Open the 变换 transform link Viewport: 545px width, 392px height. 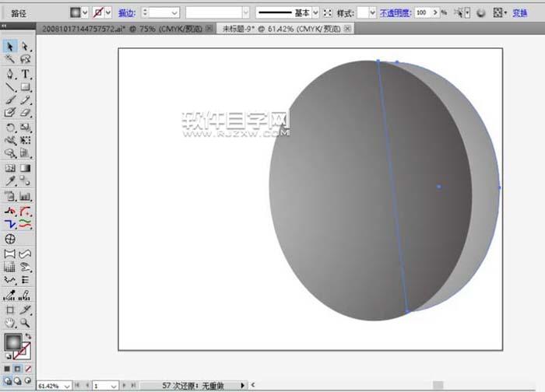(521, 13)
